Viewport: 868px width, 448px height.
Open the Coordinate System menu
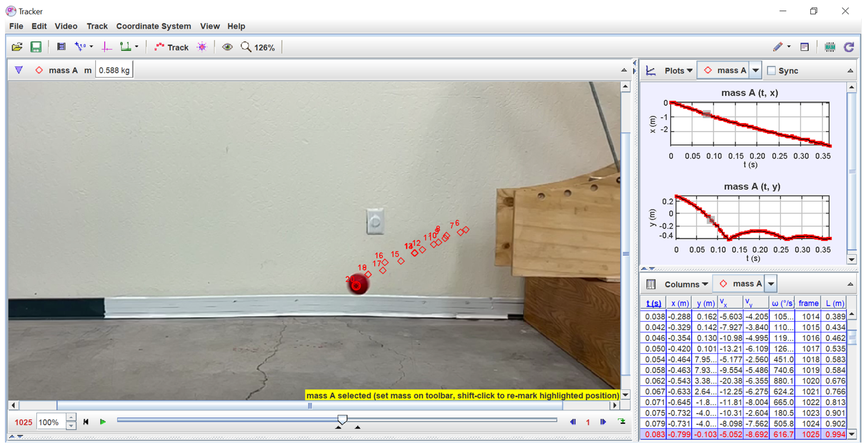tap(153, 26)
